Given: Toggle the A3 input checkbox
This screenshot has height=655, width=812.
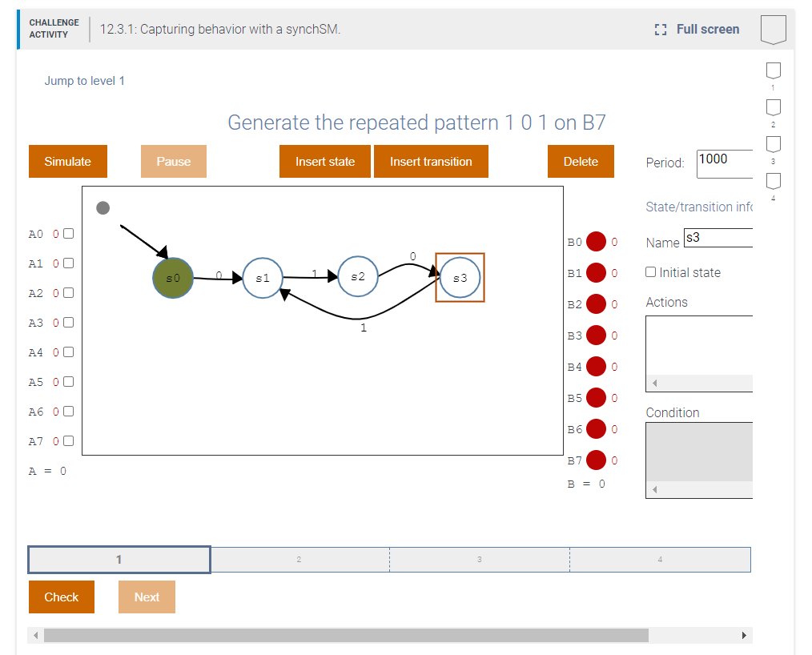Looking at the screenshot, I should pos(68,322).
